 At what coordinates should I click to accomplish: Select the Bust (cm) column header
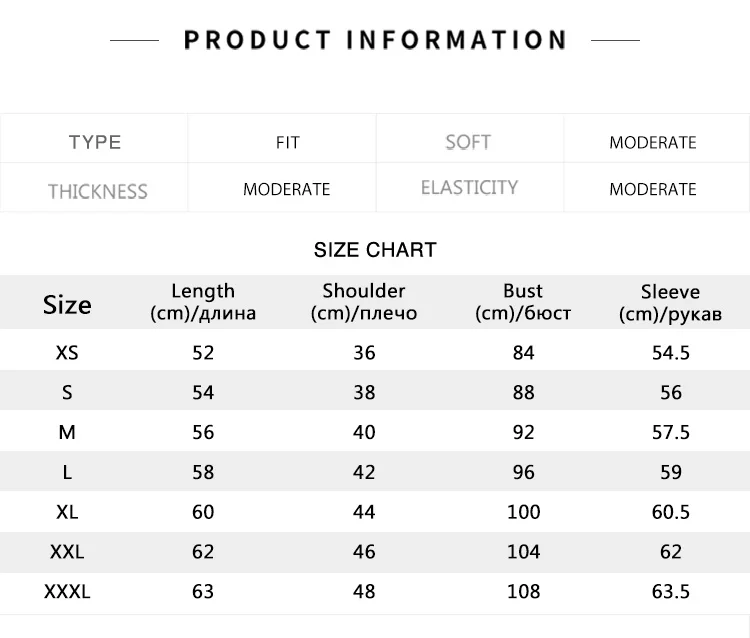[x=523, y=302]
